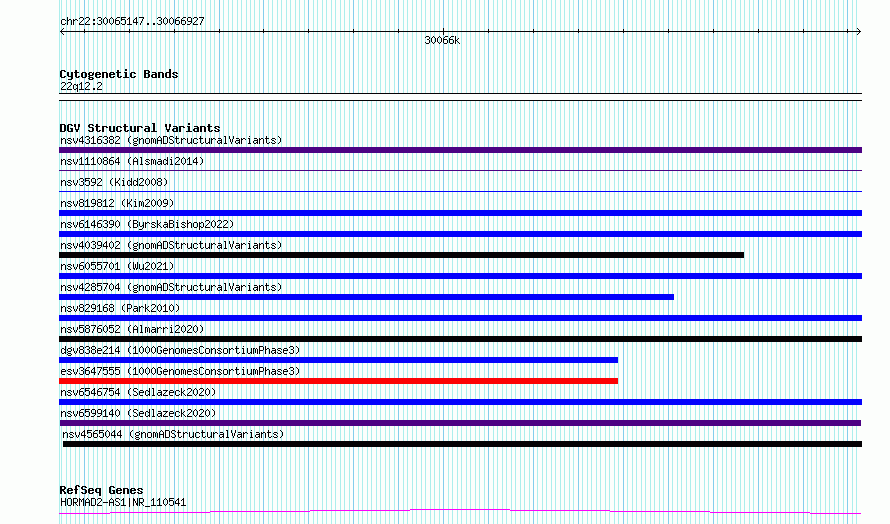The height and width of the screenshot is (524, 890).
Task: Select the black nsv5876052 variant bar
Action: [460, 339]
